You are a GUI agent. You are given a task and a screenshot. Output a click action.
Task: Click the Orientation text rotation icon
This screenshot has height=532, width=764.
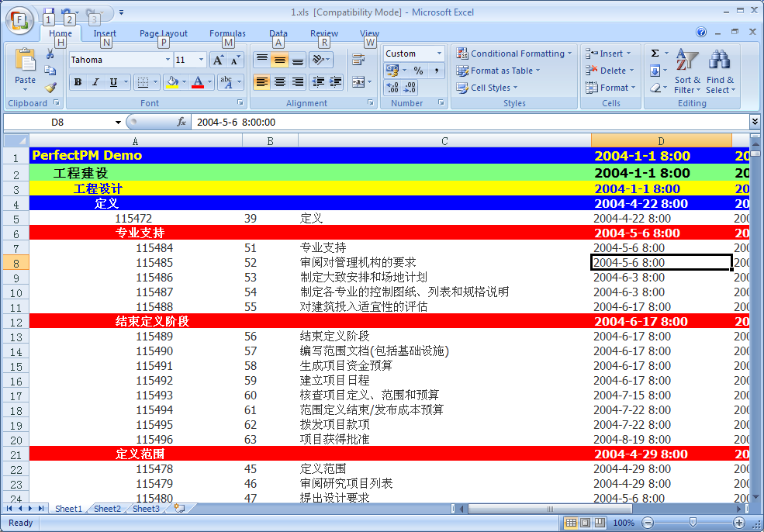click(318, 60)
